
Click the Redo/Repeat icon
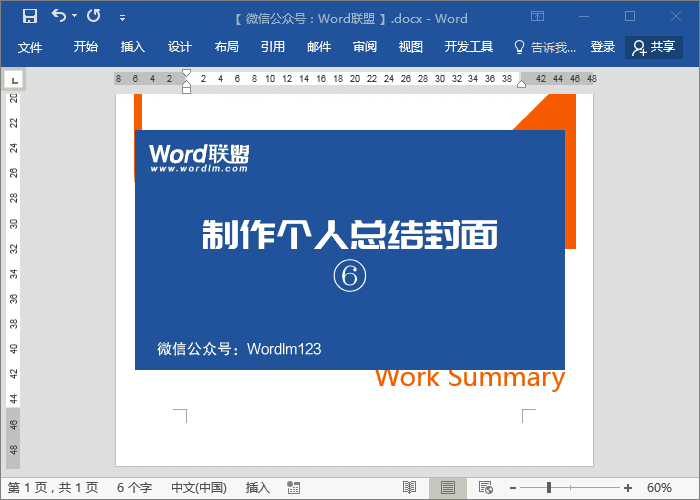tap(94, 16)
